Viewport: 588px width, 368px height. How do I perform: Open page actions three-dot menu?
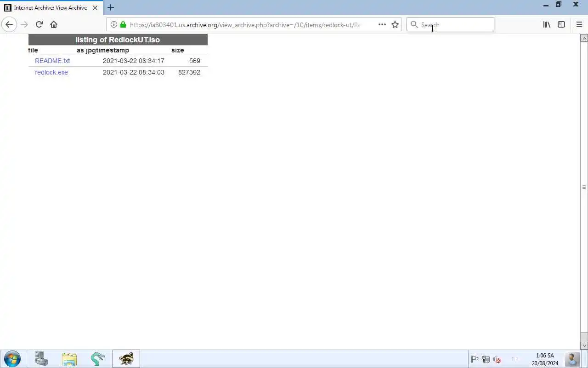coord(382,24)
